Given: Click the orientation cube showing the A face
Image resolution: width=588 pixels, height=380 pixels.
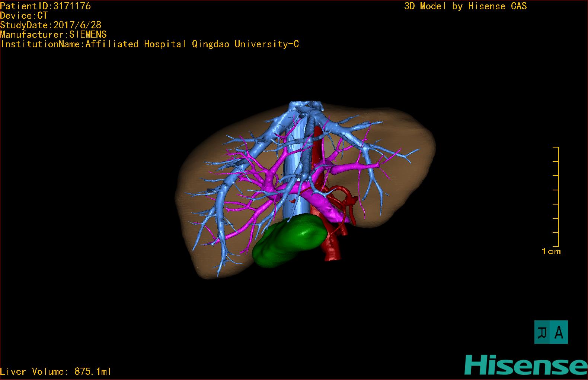Looking at the screenshot, I should point(551,332).
